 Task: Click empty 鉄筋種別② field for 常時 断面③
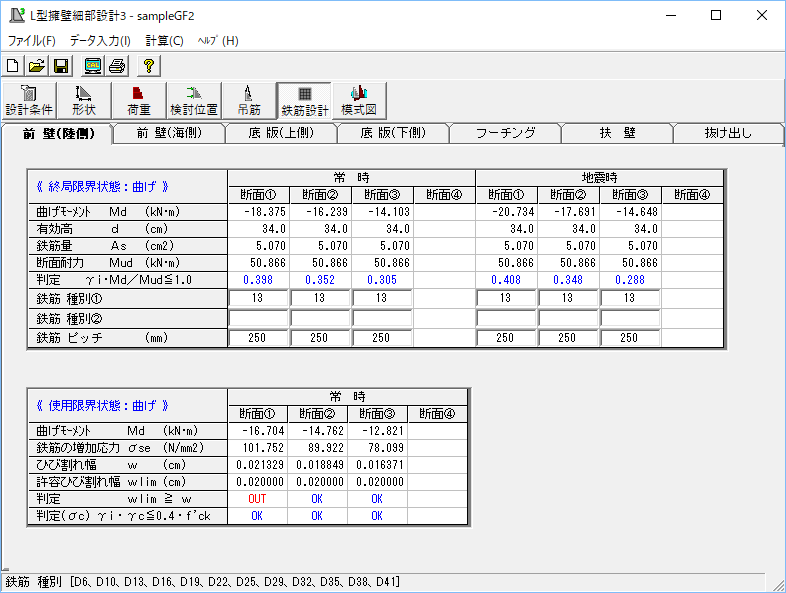[382, 318]
